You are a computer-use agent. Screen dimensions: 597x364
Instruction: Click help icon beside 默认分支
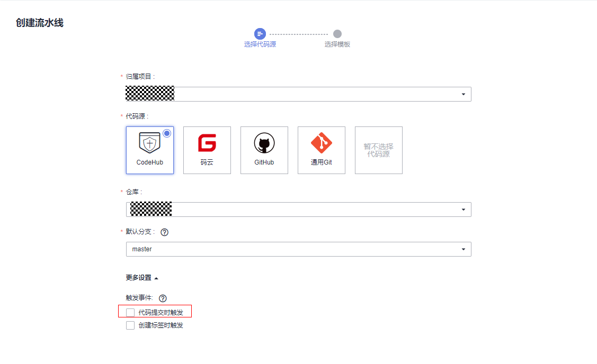pyautogui.click(x=164, y=232)
